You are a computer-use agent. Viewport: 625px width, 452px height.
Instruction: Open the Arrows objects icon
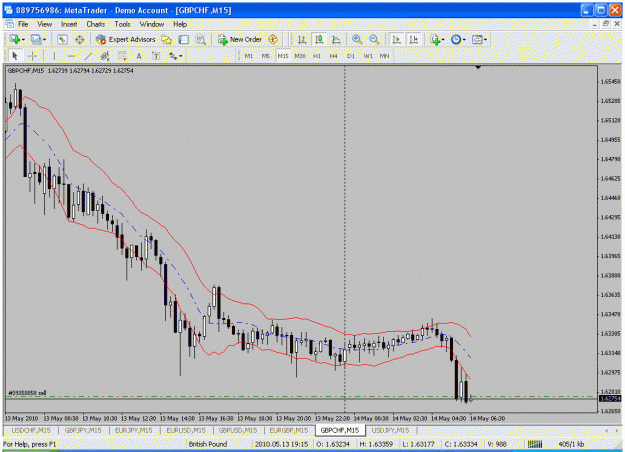173,56
